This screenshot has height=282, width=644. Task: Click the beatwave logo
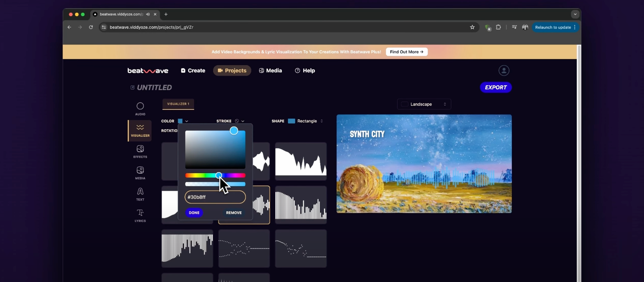point(148,71)
